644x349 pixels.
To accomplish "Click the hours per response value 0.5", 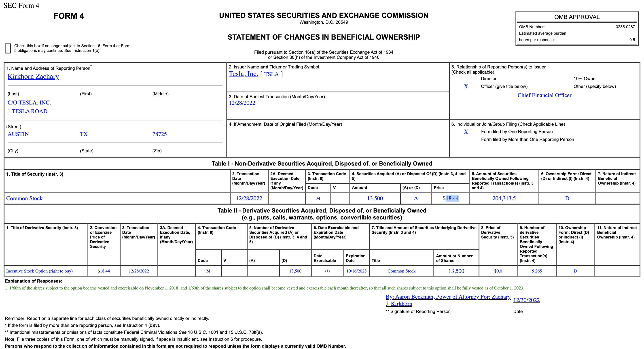I will [632, 40].
